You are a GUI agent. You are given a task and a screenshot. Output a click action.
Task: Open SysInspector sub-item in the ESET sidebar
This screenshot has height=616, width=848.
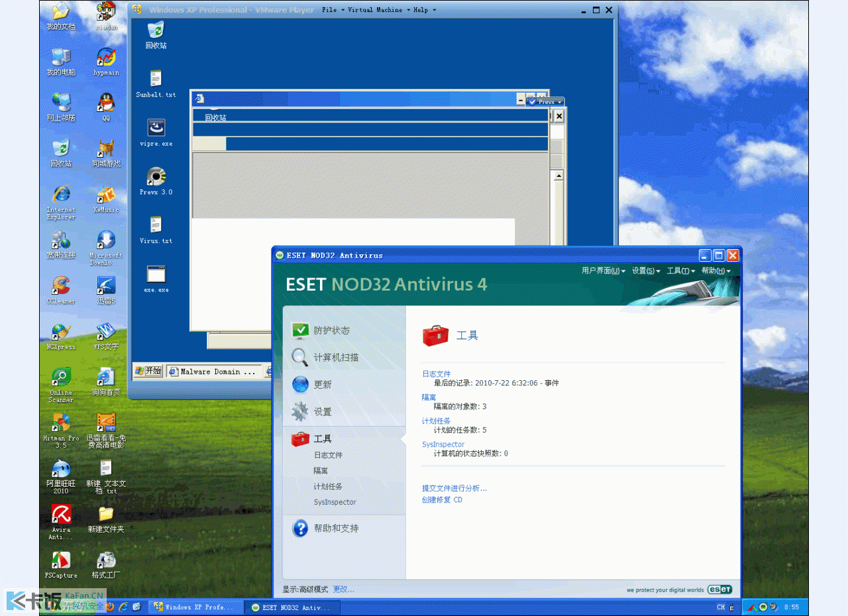(335, 502)
